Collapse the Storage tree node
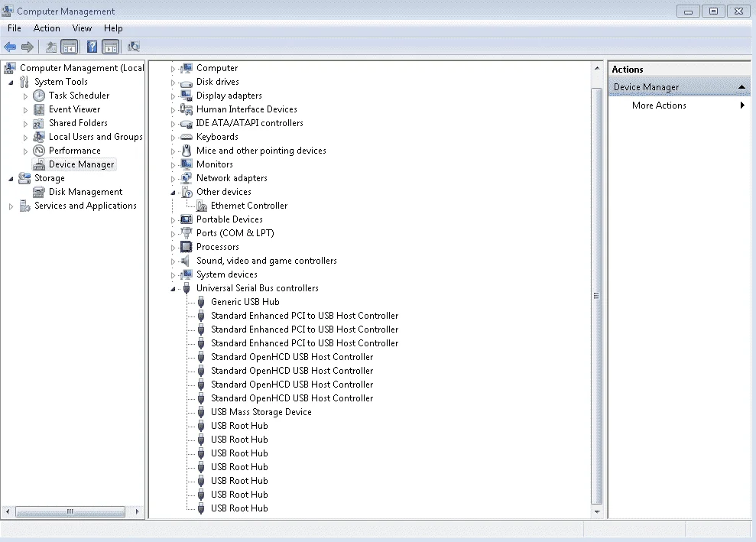Viewport: 756px width, 542px height. tap(11, 179)
